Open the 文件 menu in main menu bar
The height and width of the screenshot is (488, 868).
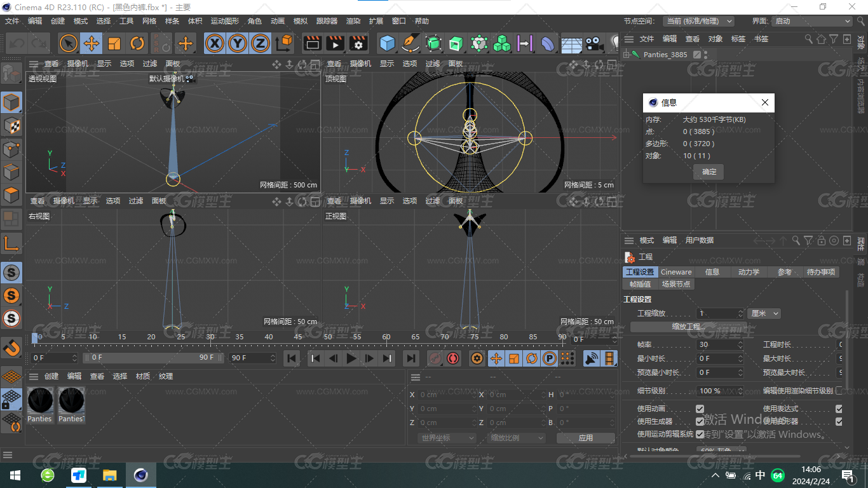12,21
